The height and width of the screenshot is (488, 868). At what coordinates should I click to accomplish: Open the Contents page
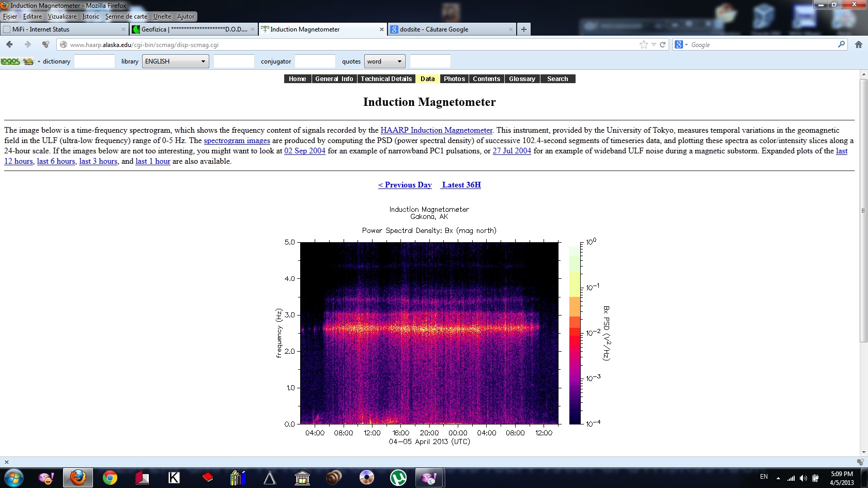487,79
